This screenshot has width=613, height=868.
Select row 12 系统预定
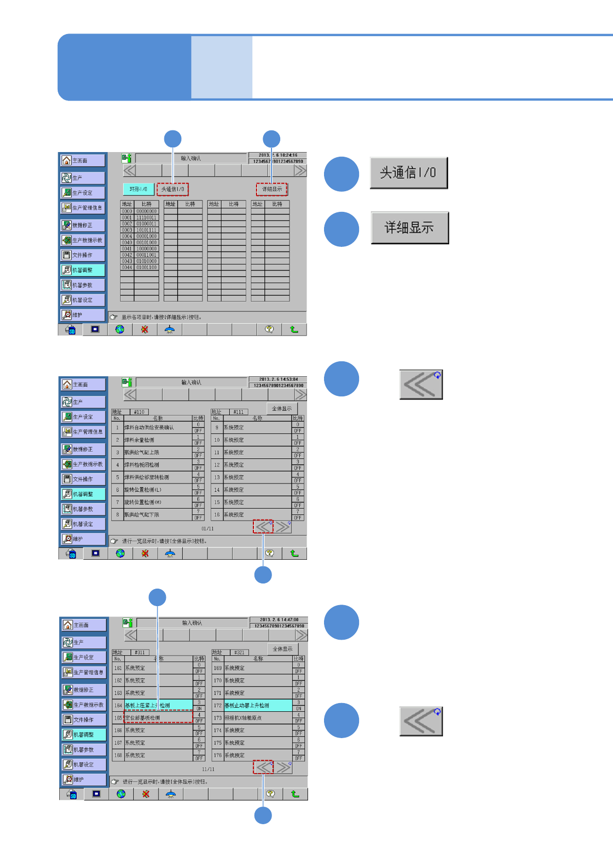tap(257, 465)
